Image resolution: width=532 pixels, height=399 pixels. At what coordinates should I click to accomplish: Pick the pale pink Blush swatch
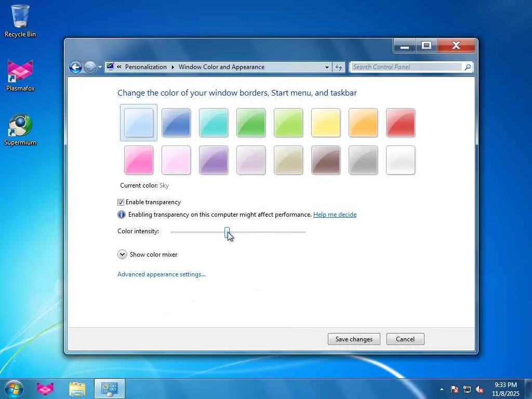coord(176,160)
